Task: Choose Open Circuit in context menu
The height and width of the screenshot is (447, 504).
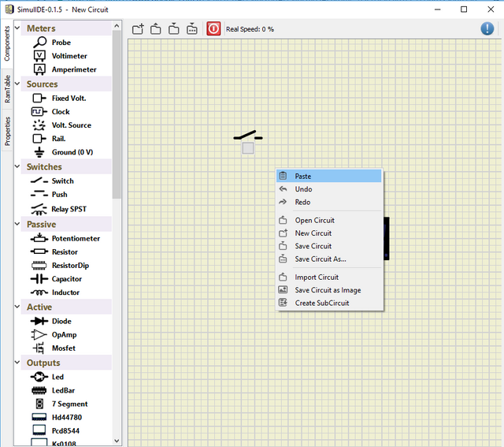Action: (x=329, y=220)
